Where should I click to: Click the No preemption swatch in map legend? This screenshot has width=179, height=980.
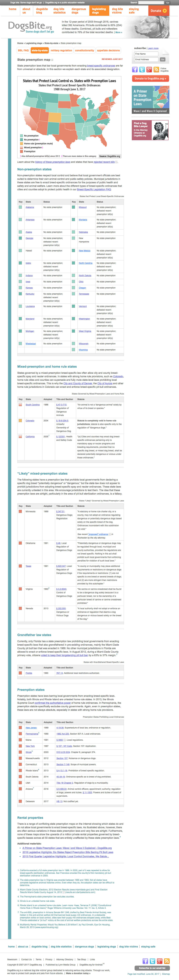(22, 136)
